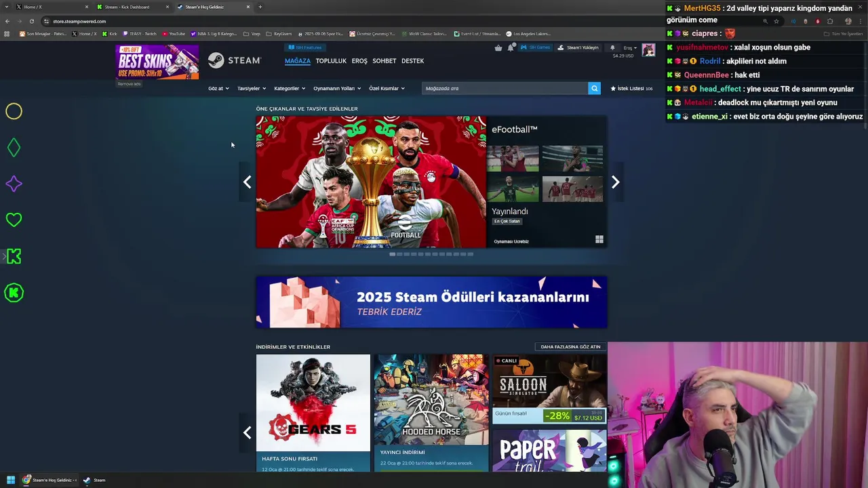Open the Best Skins promo ad banner
This screenshot has width=868, height=488.
[157, 62]
